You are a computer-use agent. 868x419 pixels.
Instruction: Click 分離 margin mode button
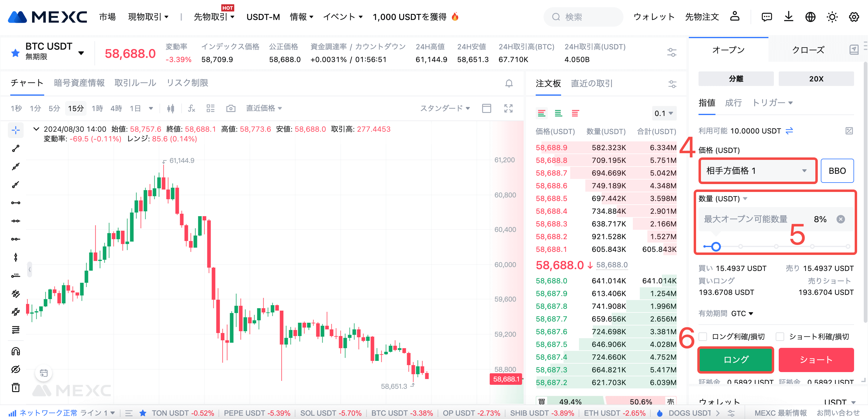(736, 78)
